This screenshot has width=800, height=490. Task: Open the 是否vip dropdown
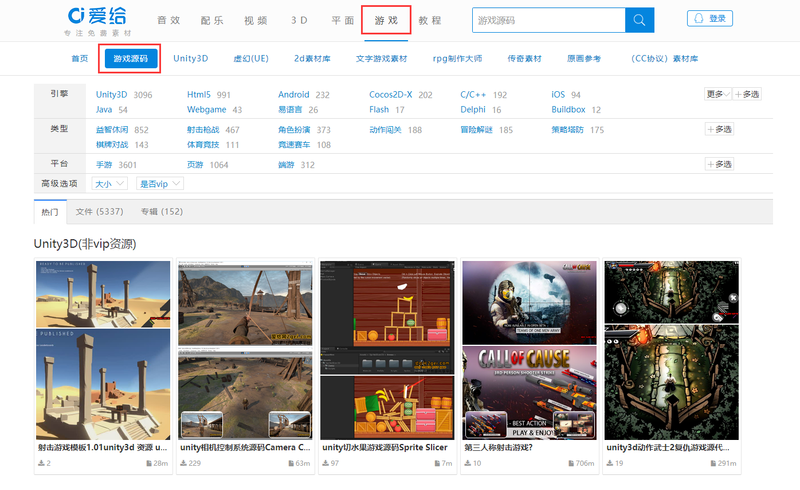click(x=160, y=184)
